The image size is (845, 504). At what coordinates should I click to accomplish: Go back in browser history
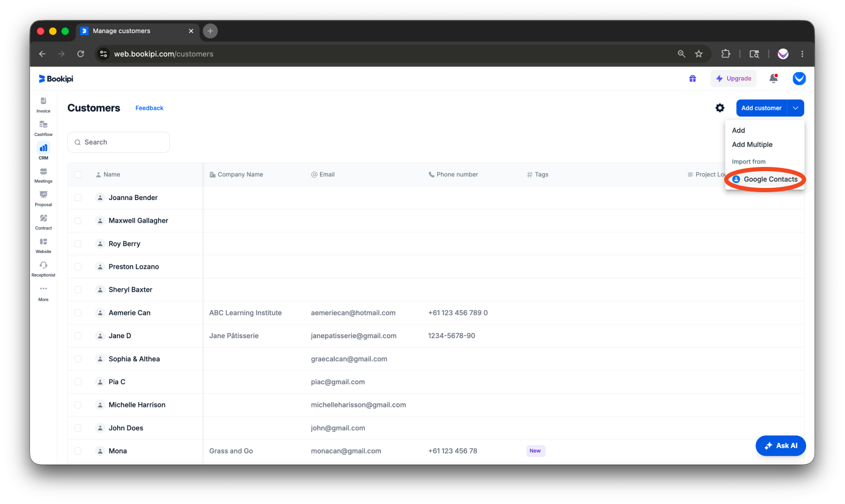click(x=43, y=54)
